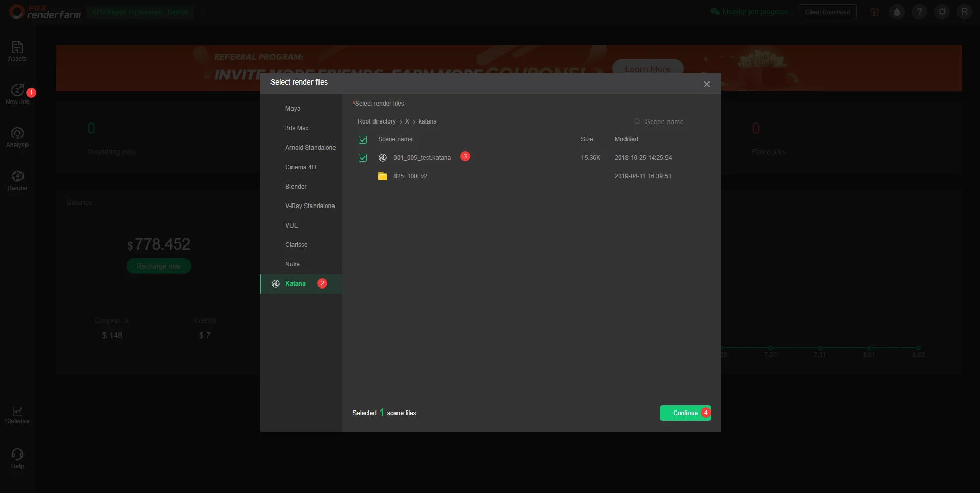Click the Credits $7 value
The height and width of the screenshot is (493, 980).
point(205,335)
